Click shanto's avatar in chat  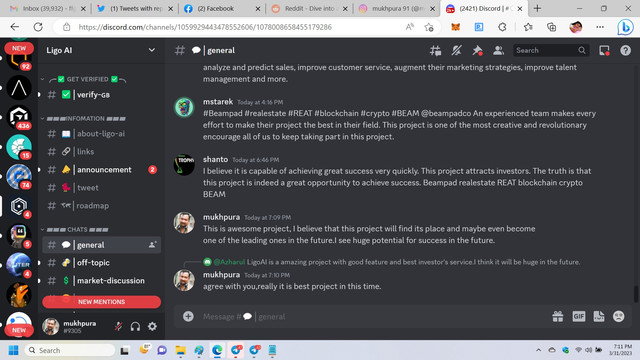[184, 165]
